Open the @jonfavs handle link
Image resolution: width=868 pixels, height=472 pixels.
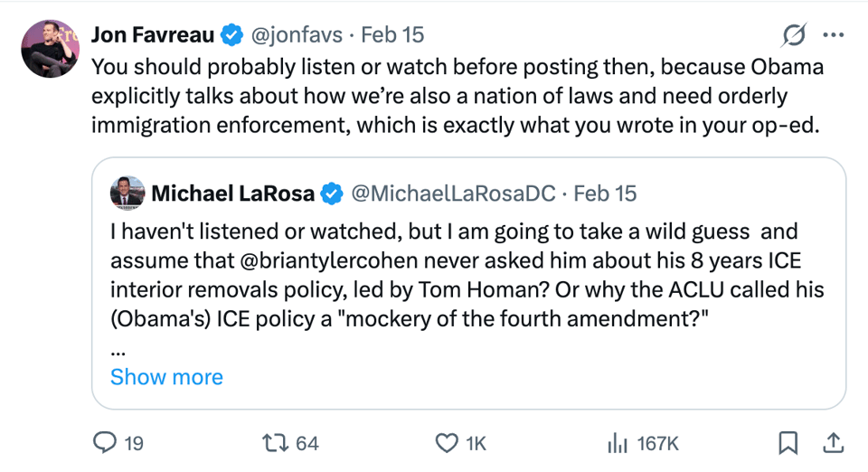coord(296,35)
